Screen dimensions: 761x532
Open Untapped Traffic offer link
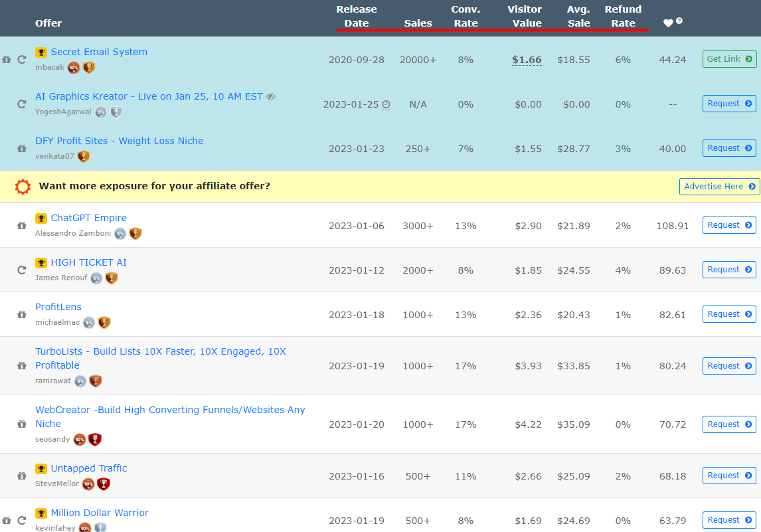click(x=89, y=468)
